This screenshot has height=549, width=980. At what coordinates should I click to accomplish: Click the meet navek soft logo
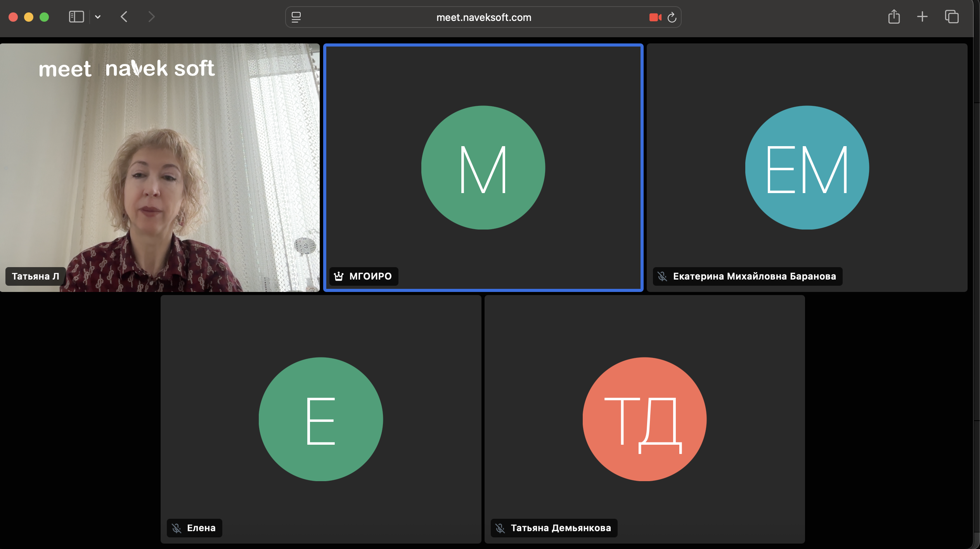click(126, 69)
